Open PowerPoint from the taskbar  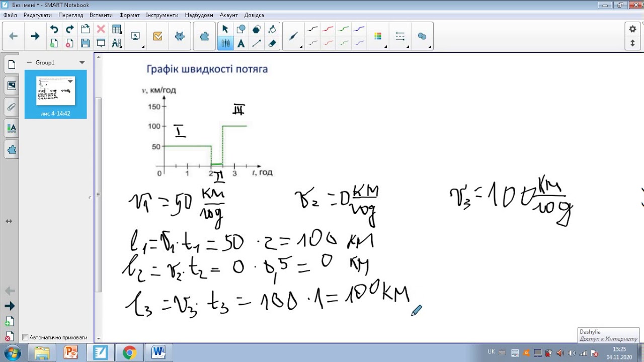coord(71,352)
